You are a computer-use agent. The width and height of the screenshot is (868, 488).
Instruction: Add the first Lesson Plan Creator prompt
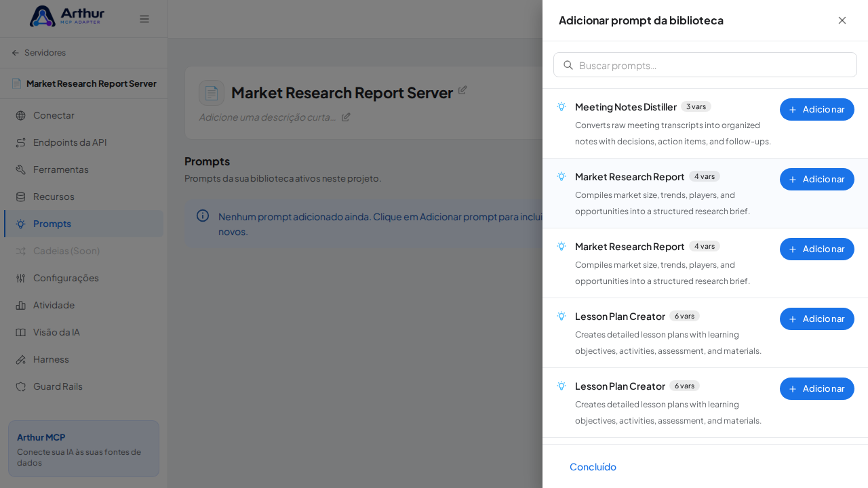tap(817, 319)
